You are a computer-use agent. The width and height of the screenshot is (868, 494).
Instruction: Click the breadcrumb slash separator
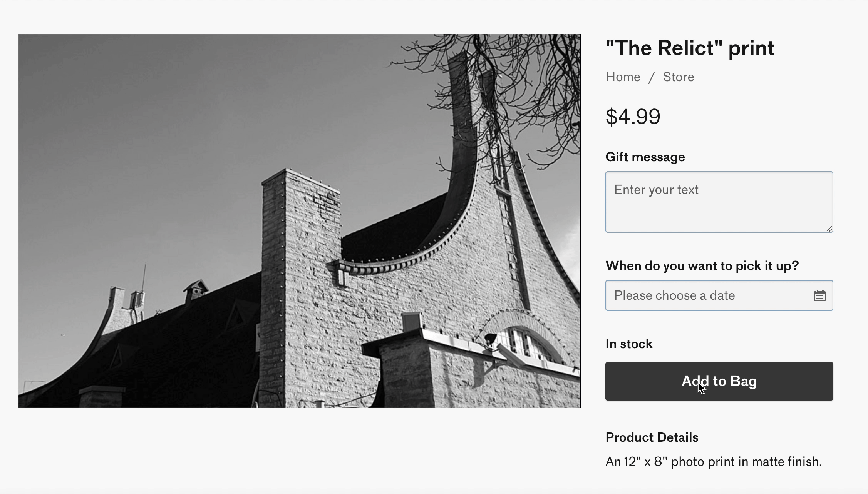(x=652, y=77)
